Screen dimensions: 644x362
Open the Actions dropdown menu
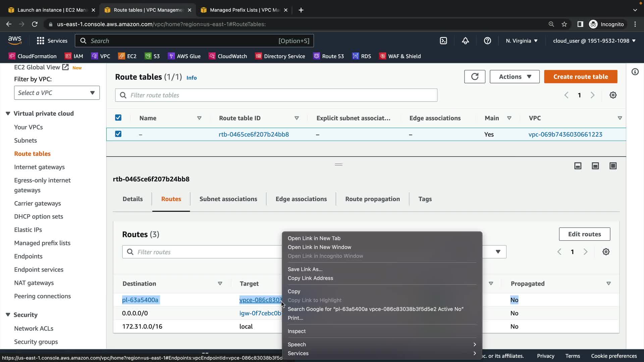tap(515, 77)
